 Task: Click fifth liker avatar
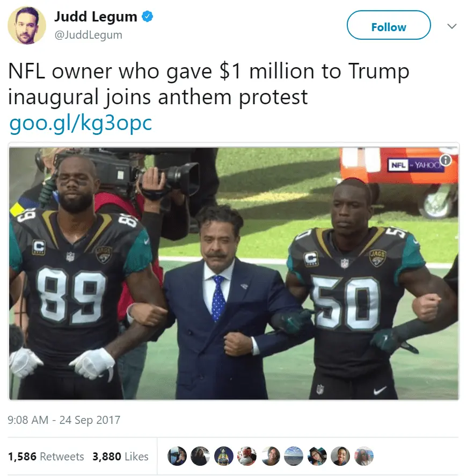(x=271, y=456)
